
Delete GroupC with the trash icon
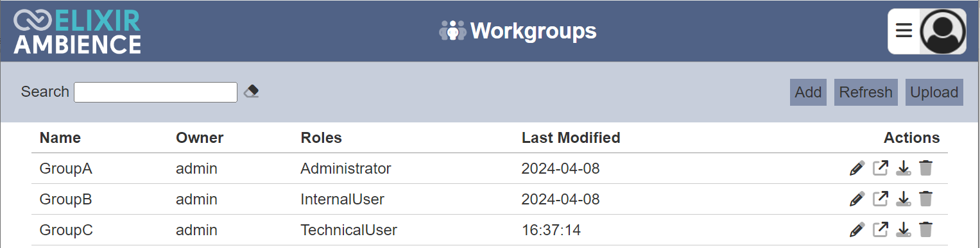coord(925,229)
